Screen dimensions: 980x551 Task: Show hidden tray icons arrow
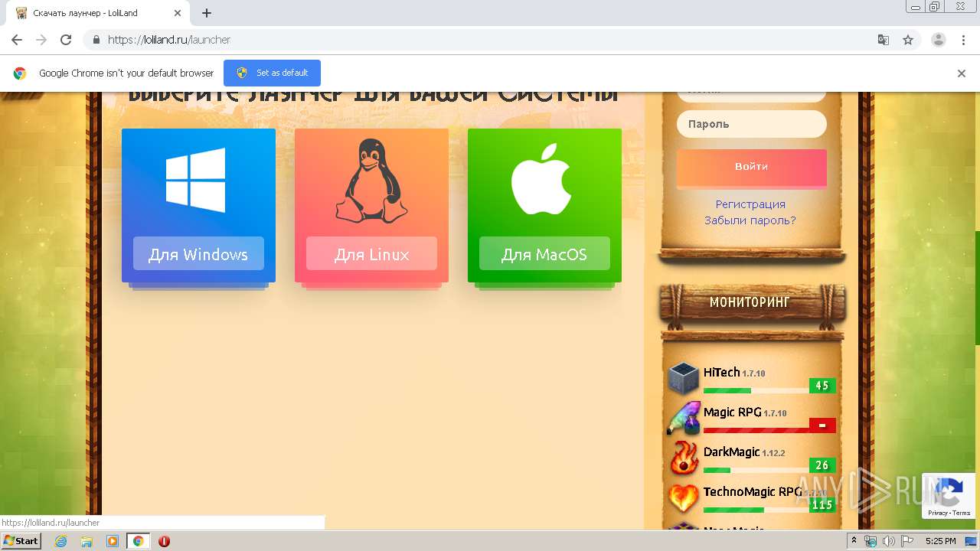[x=854, y=541]
